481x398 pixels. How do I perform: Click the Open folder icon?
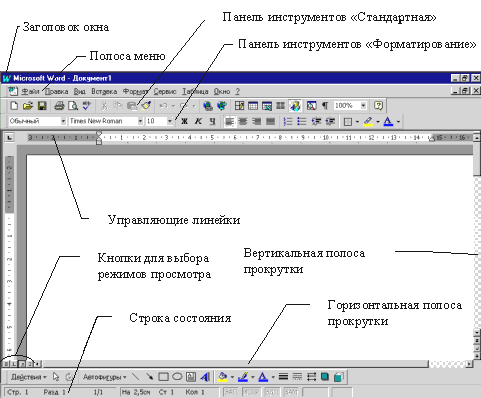coord(28,106)
